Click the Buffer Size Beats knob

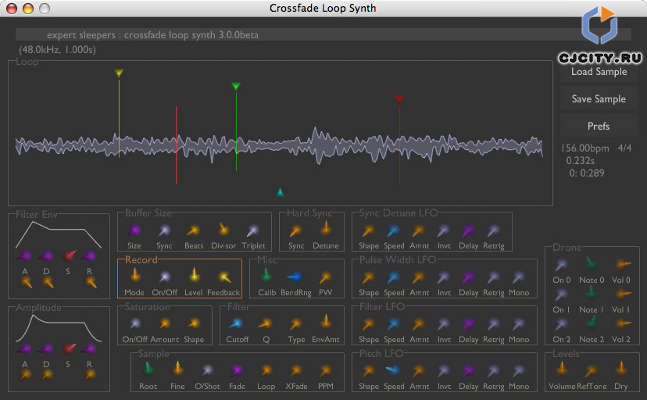[x=193, y=231]
